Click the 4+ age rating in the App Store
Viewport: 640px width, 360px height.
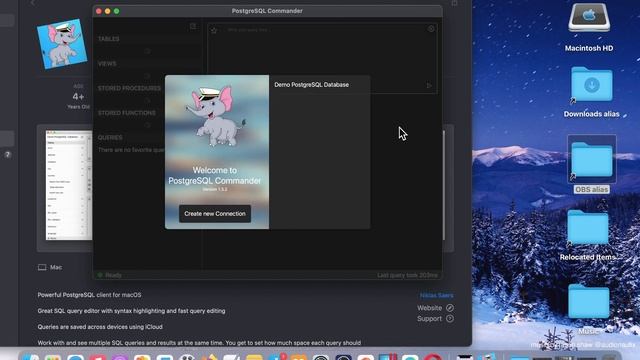(x=78, y=97)
